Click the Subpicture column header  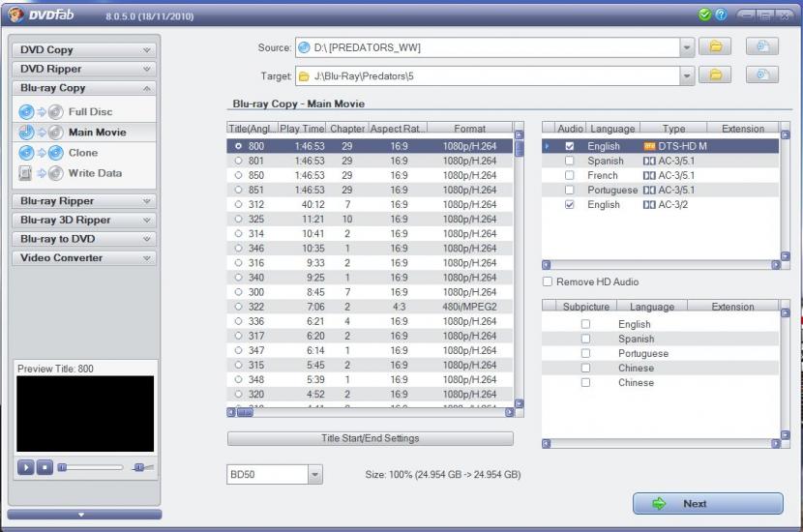tap(586, 307)
